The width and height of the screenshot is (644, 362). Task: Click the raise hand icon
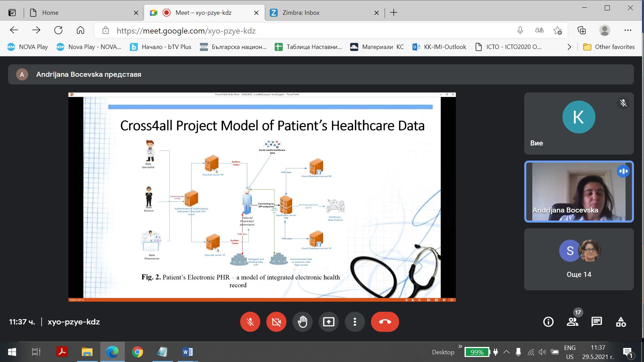302,322
